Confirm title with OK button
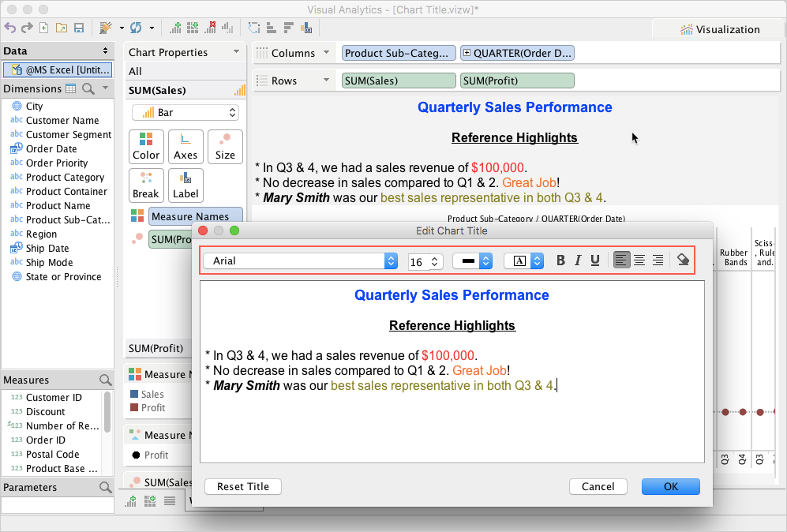Image resolution: width=787 pixels, height=532 pixels. tap(670, 486)
